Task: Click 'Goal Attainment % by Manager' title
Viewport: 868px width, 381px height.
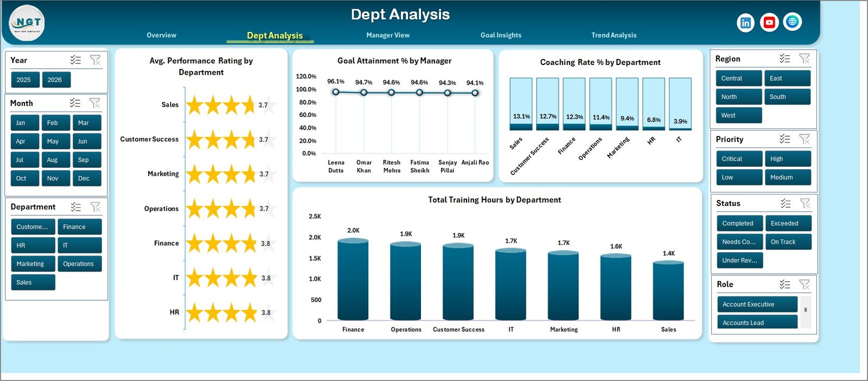Action: click(x=394, y=61)
